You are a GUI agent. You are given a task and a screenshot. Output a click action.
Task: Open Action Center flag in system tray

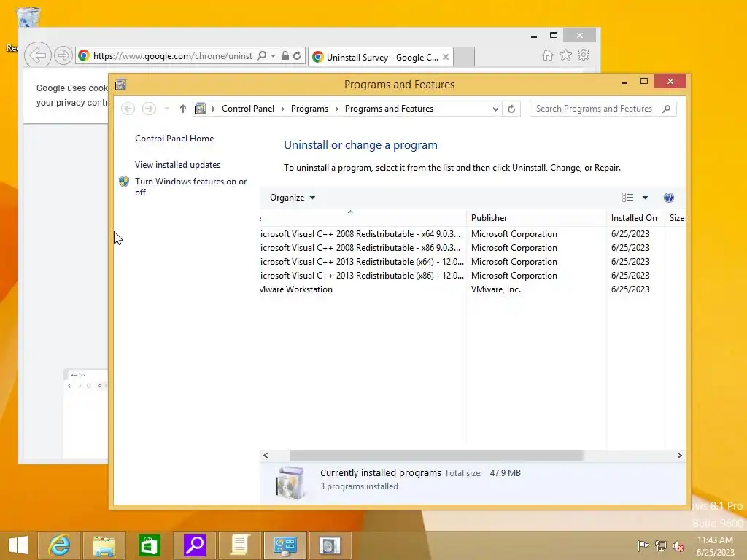click(x=643, y=545)
